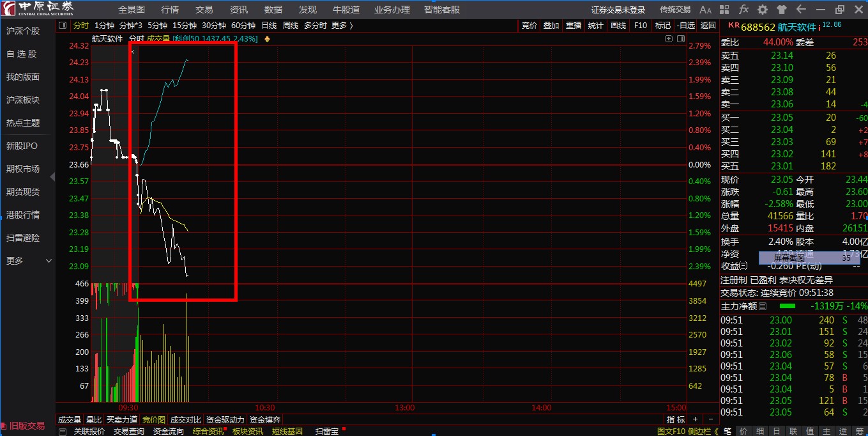Open the F10 company info button
Screen dimensions: 868x436
click(641, 26)
